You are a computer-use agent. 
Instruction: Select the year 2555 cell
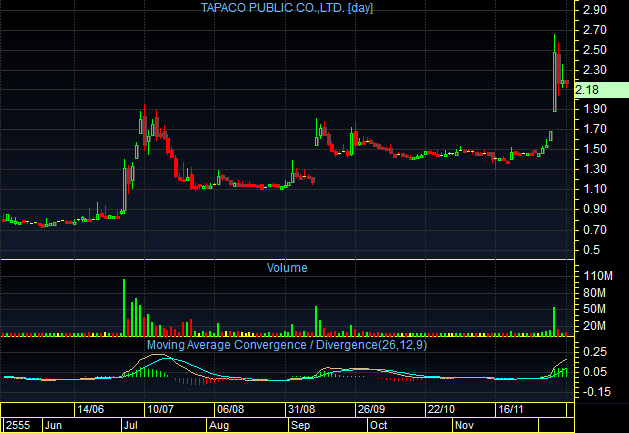pyautogui.click(x=22, y=425)
